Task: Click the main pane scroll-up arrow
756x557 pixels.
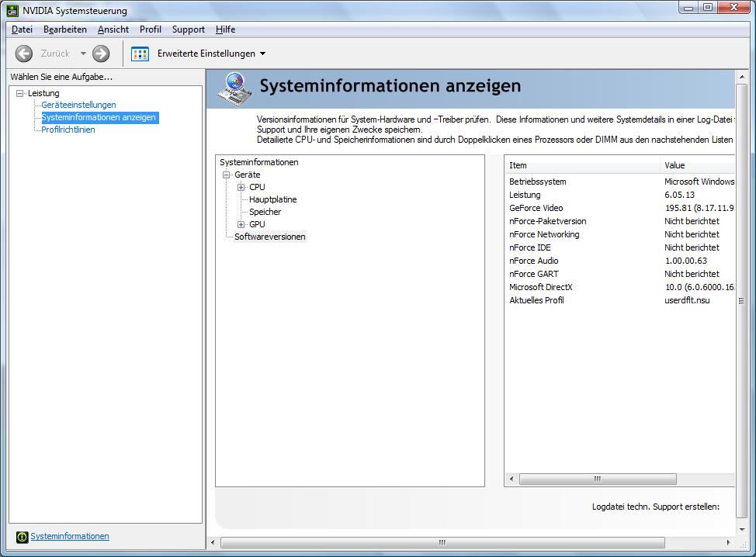Action: tap(741, 77)
